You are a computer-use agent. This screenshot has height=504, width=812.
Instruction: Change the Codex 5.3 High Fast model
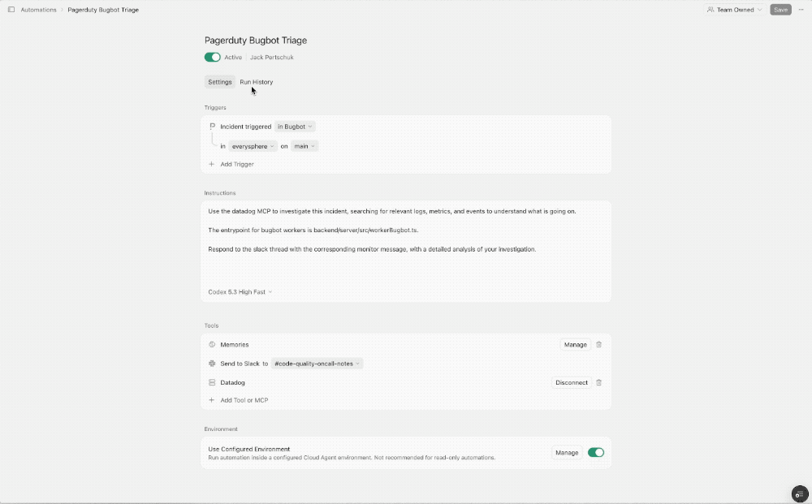click(240, 291)
